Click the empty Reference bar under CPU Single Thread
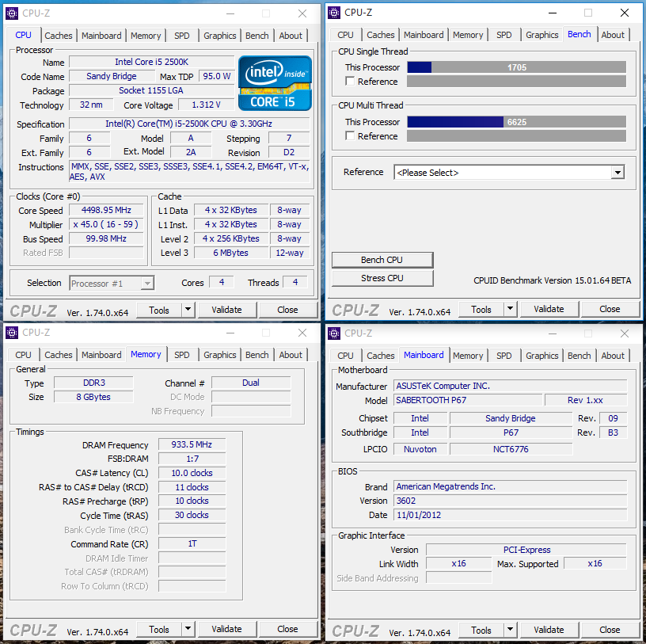646x644 pixels. click(517, 82)
